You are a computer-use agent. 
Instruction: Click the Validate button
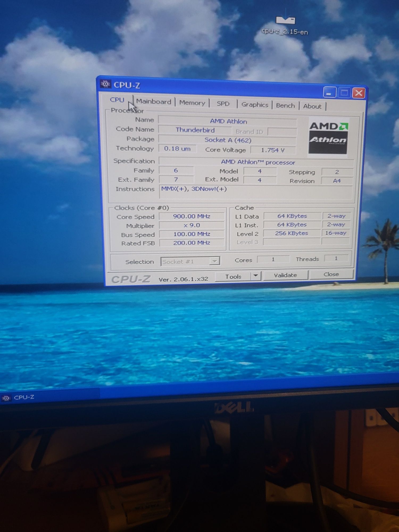285,275
